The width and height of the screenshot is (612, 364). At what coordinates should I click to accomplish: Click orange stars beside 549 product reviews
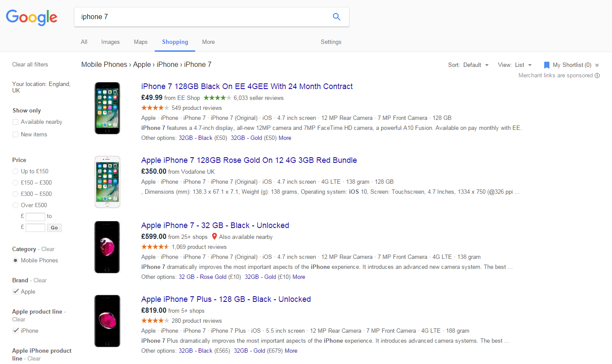(155, 108)
